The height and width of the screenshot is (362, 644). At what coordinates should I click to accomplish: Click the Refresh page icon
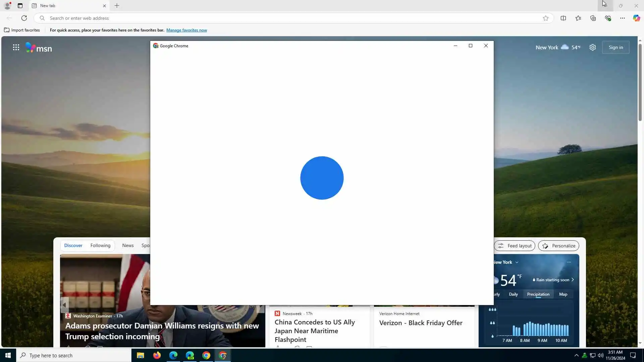(x=24, y=18)
